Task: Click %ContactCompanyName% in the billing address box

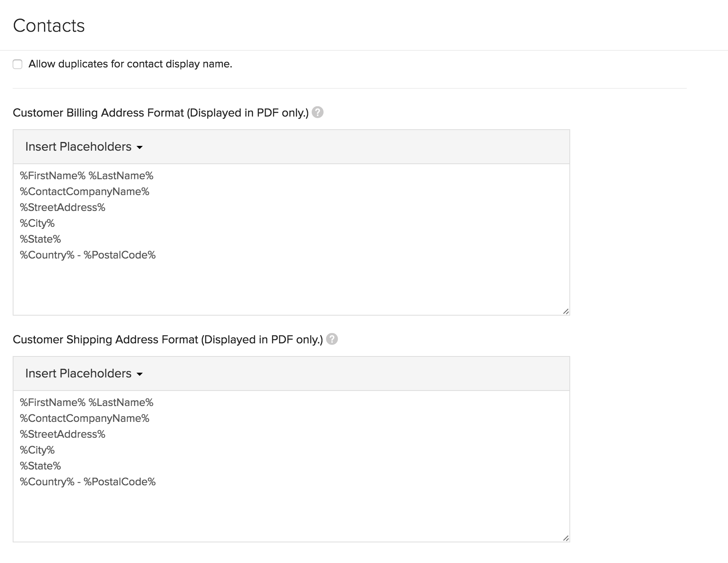Action: pyautogui.click(x=84, y=191)
